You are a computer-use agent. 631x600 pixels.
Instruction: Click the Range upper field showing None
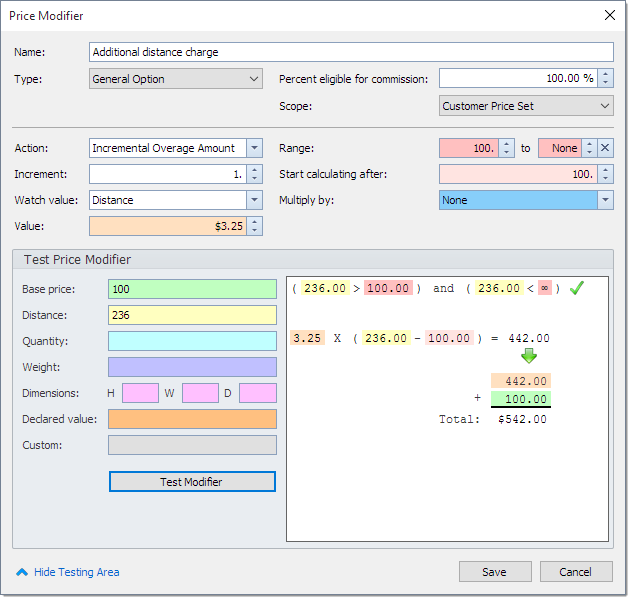[560, 148]
